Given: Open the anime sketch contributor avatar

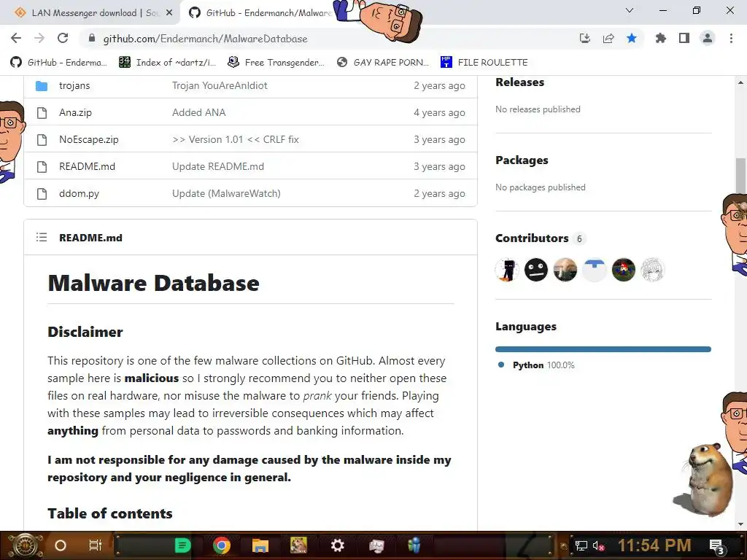Looking at the screenshot, I should (x=652, y=270).
